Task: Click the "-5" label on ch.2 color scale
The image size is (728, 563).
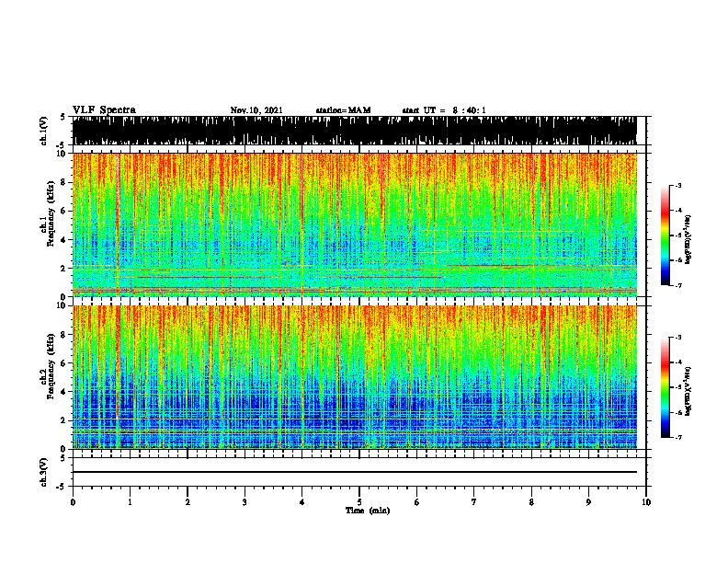Action: pos(678,387)
